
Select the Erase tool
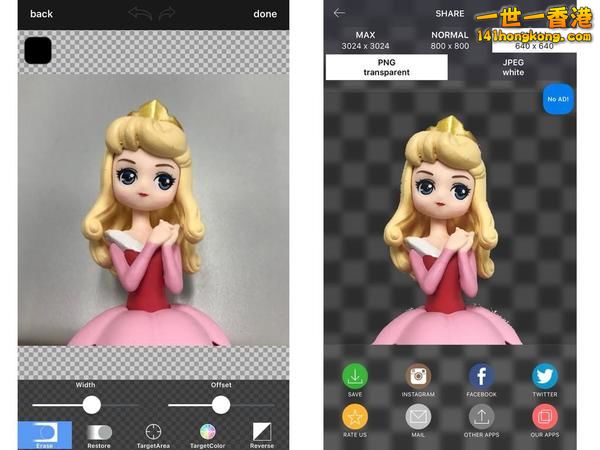45,433
